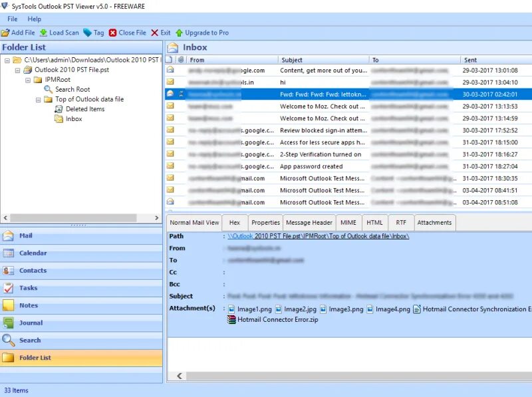532x397 pixels.
Task: Click Folder List horizontal scrollbar right arrow
Action: coord(157,218)
